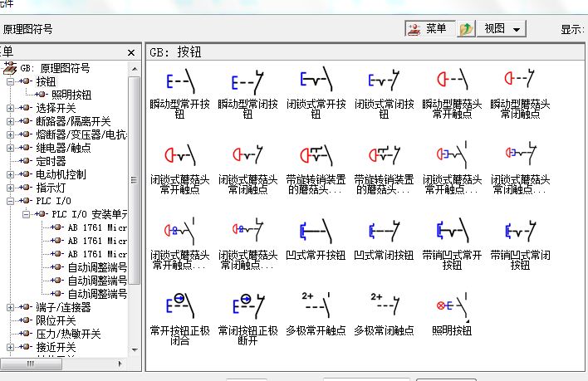Expand the 选择开关 tree node
The height and width of the screenshot is (381, 588).
(x=10, y=108)
